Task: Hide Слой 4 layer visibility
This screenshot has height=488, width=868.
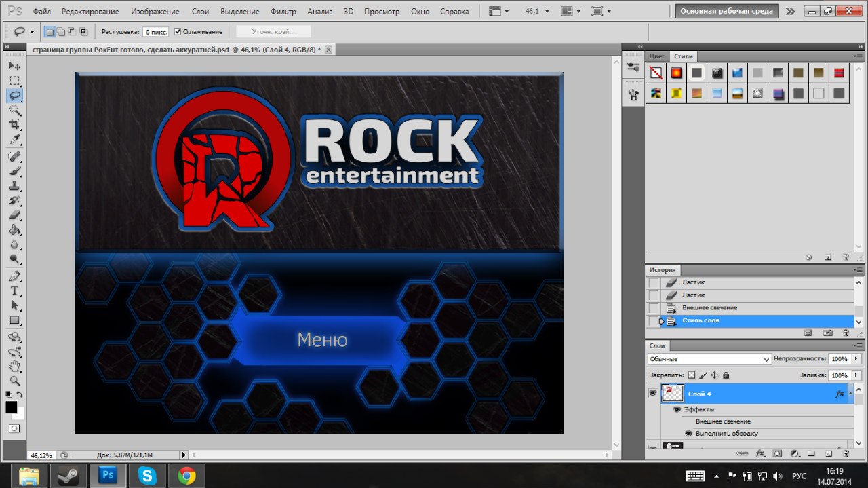Action: click(653, 393)
